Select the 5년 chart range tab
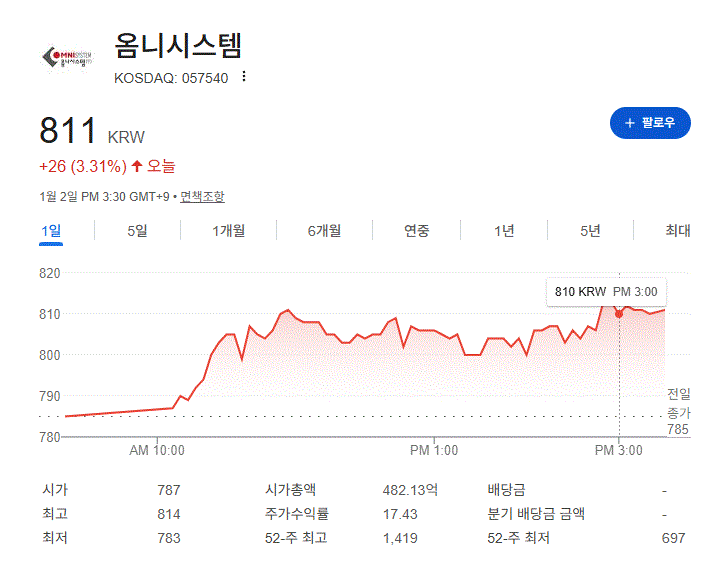The width and height of the screenshot is (706, 570). pos(590,231)
